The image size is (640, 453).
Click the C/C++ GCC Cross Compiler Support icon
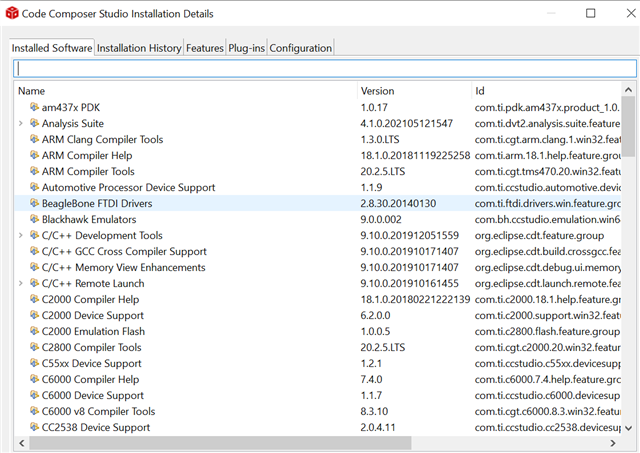click(x=34, y=251)
